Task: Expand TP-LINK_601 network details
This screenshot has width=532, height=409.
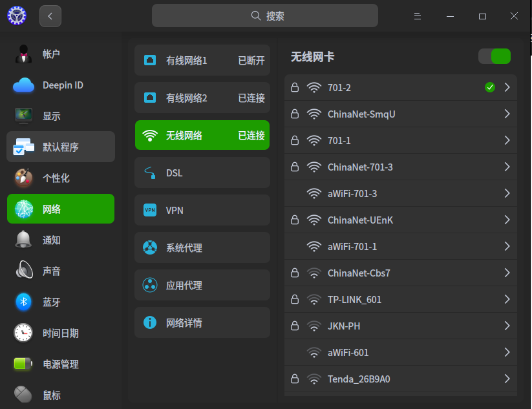Action: point(507,299)
